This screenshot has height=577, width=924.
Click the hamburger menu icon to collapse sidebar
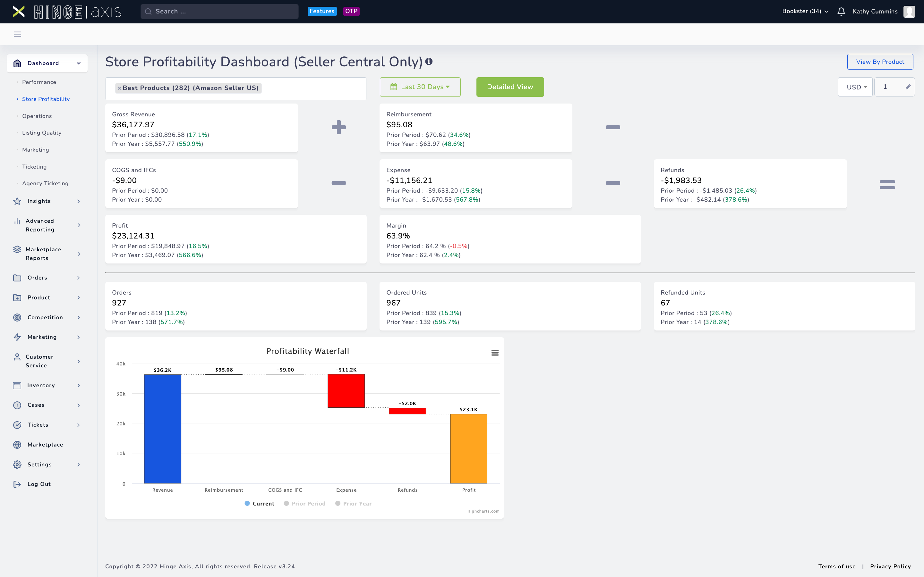click(18, 34)
